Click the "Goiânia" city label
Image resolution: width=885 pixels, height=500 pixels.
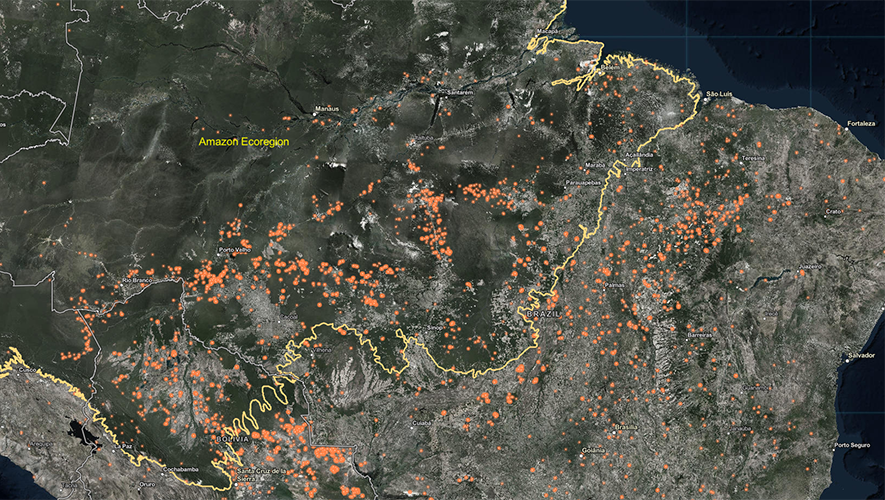click(x=593, y=450)
